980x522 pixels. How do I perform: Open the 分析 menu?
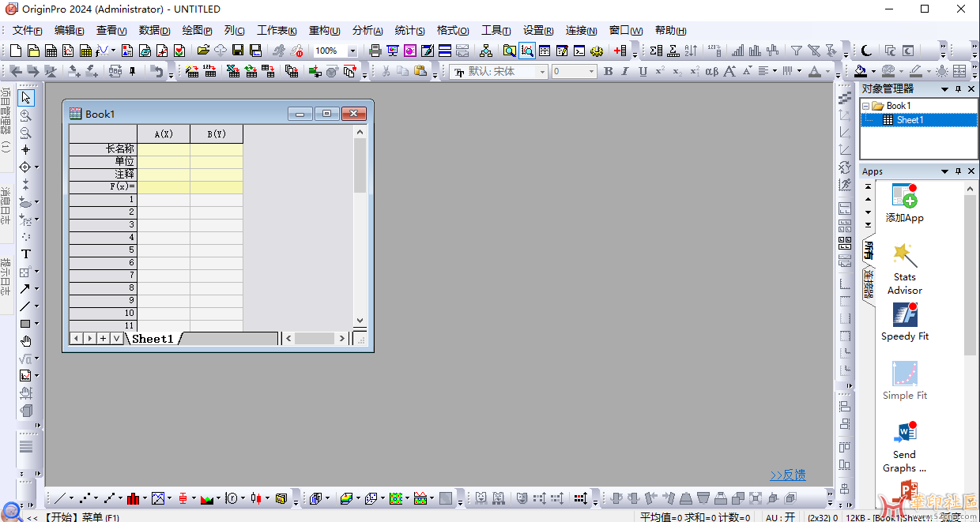[367, 31]
